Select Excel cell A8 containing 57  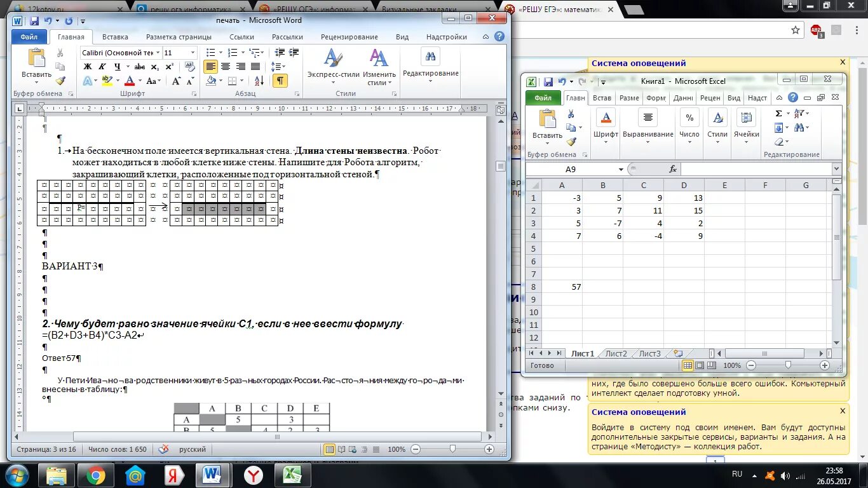[x=562, y=287]
